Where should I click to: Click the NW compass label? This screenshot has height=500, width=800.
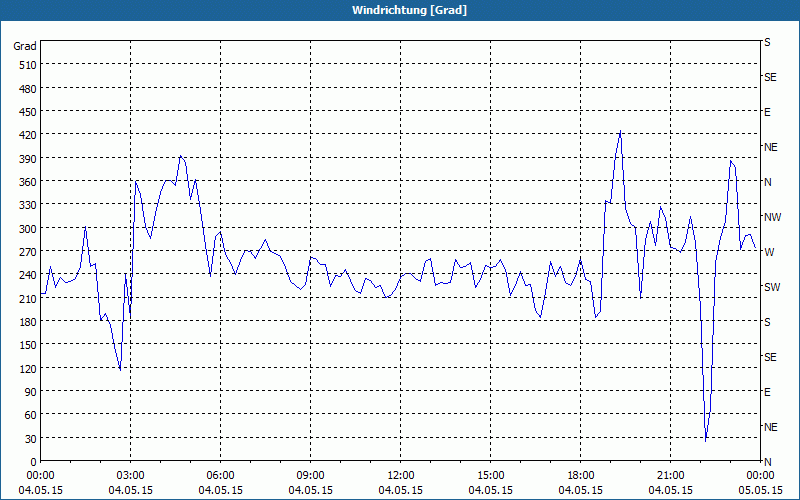pyautogui.click(x=772, y=217)
